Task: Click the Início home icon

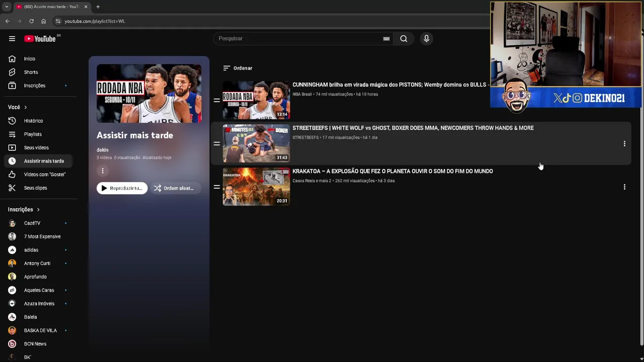Action: pyautogui.click(x=12, y=59)
